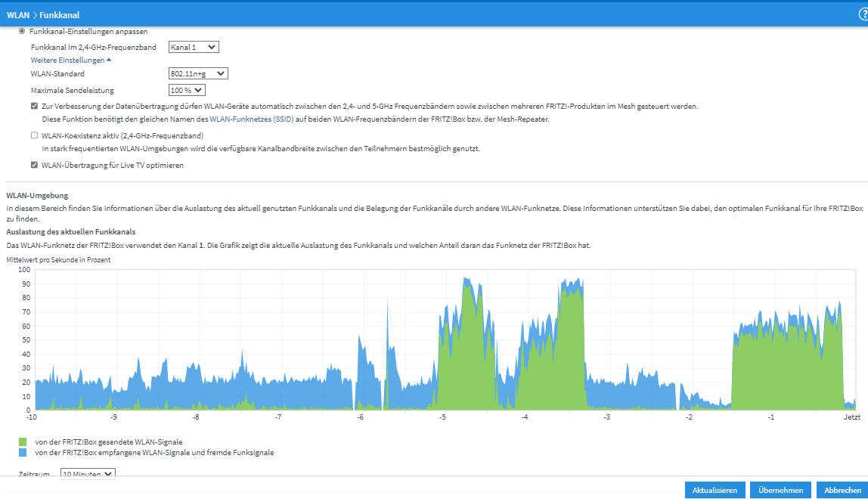Screen dimensions: 868x499
Task: Enable WLAN-Koexistenz aktiv checkbox
Action: [x=34, y=135]
